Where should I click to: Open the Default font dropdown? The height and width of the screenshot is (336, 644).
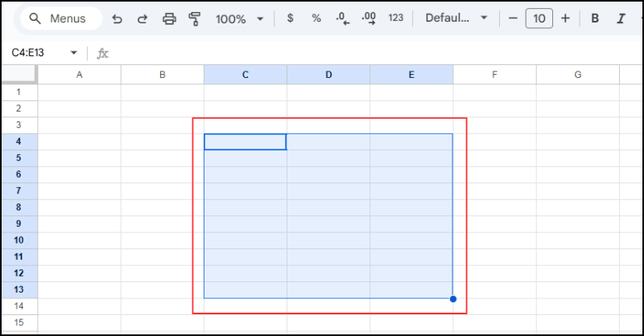click(456, 18)
